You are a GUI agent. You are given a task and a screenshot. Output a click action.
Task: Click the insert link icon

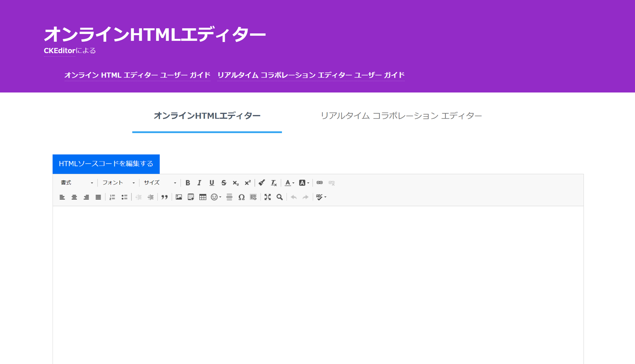[x=319, y=183]
